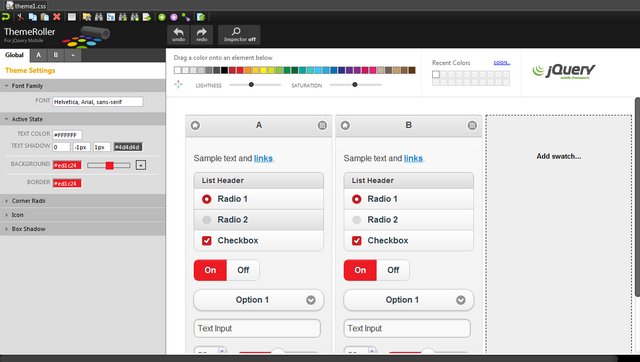Viewport: 640px width, 362px height.
Task: Click the scissors cut icon in toolbar
Action: [20, 17]
